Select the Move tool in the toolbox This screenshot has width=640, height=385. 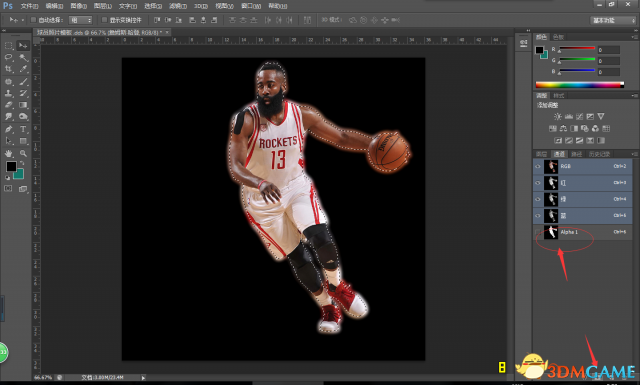click(23, 45)
